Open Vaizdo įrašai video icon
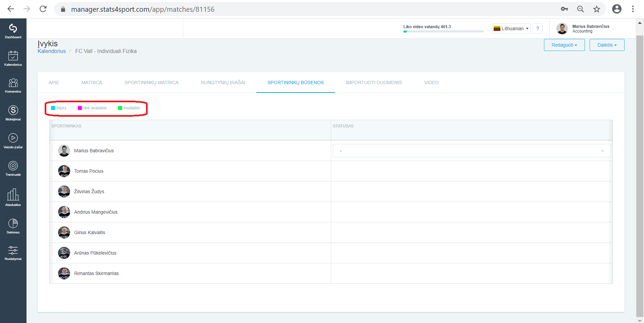The image size is (644, 323). click(x=13, y=138)
